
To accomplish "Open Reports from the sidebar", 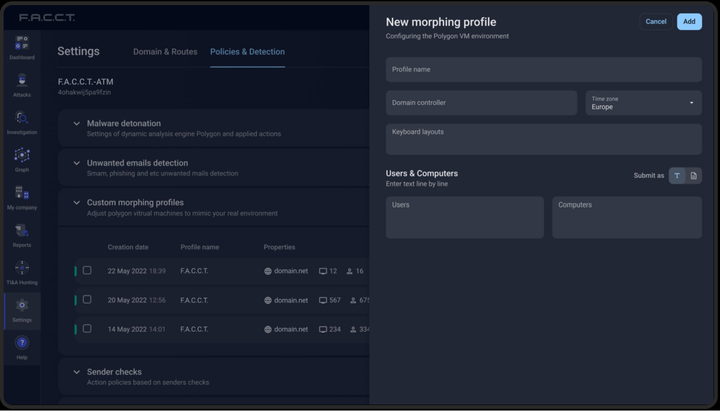I will click(x=21, y=231).
